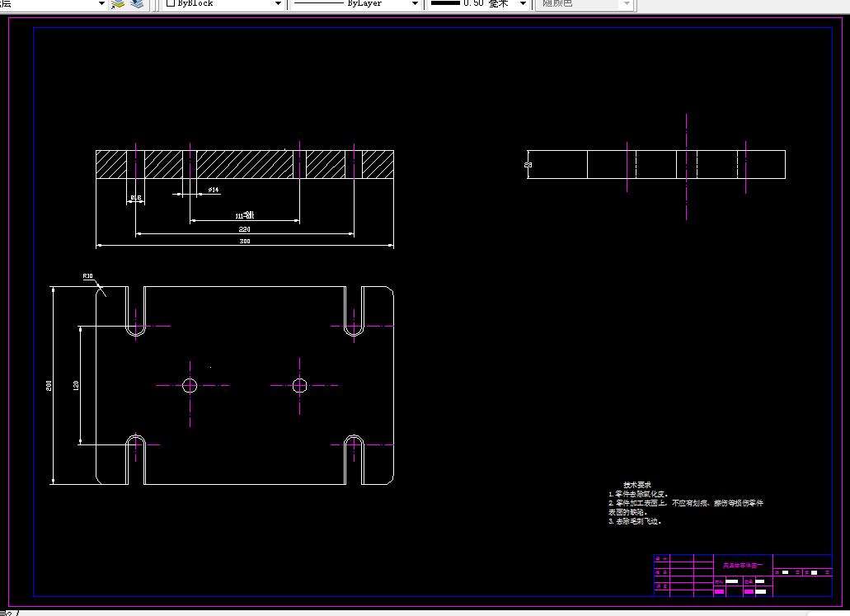Screen dimensions: 850x616
Task: Expand the layer list dropdown arrow
Action: 101,3
